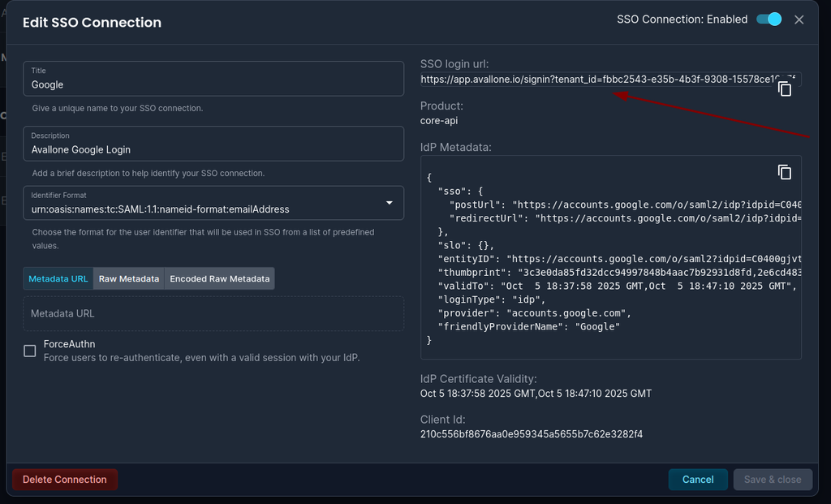Image resolution: width=831 pixels, height=504 pixels.
Task: Click the "friendlyProviderName" line in metadata
Action: 528,326
